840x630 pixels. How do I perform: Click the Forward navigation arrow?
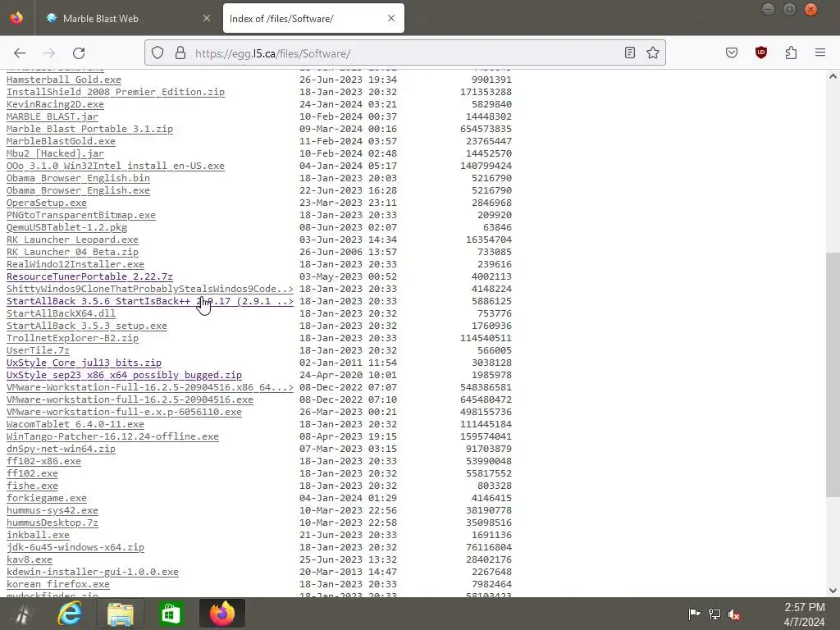[x=49, y=53]
